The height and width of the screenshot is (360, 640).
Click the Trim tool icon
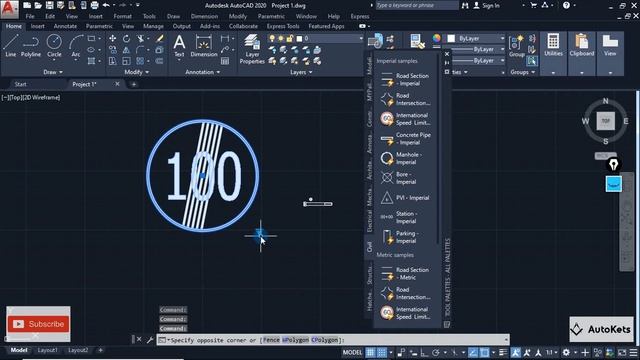click(140, 38)
